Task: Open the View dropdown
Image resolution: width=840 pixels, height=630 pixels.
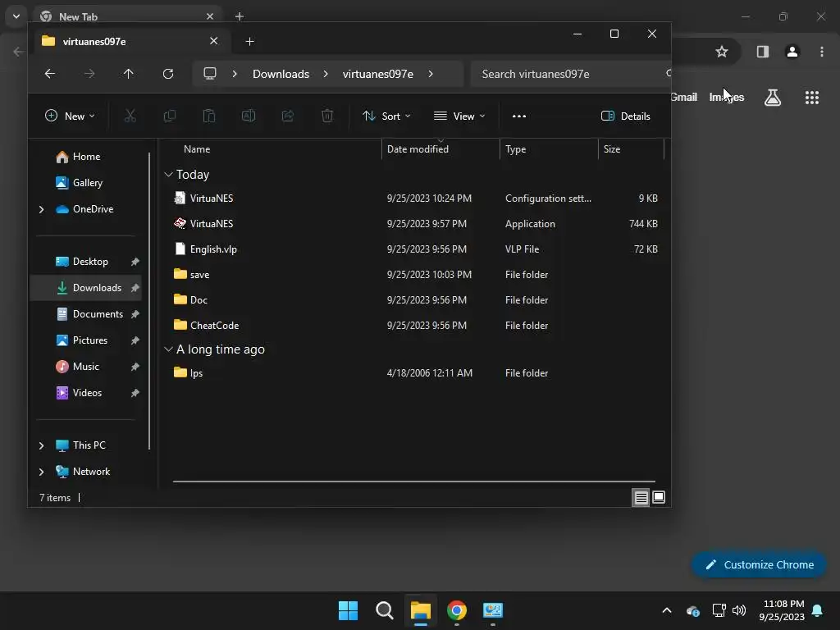Action: pos(459,116)
